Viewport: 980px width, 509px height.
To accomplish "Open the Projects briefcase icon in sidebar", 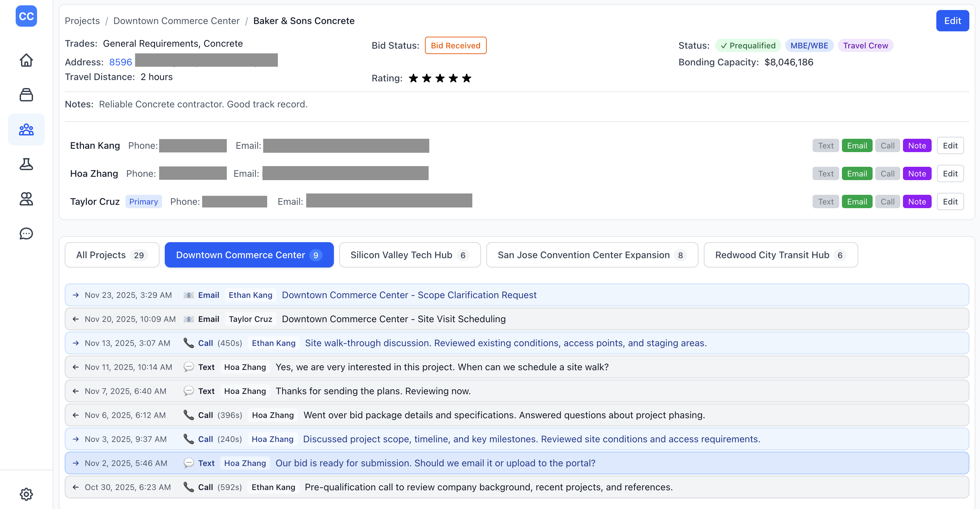I will click(26, 95).
